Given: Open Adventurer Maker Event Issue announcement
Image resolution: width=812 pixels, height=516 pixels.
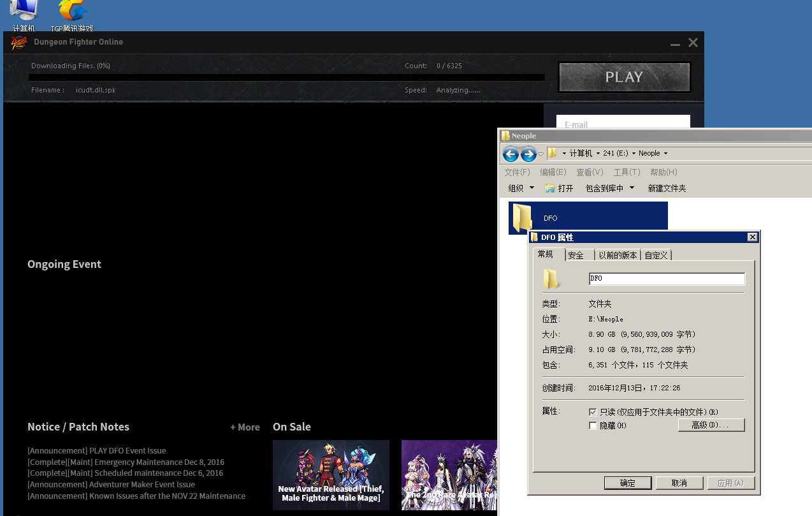Looking at the screenshot, I should (x=111, y=485).
